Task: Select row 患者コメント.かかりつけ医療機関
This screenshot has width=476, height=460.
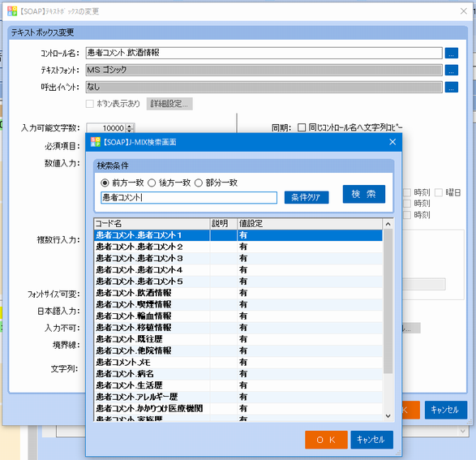Action: click(238, 408)
